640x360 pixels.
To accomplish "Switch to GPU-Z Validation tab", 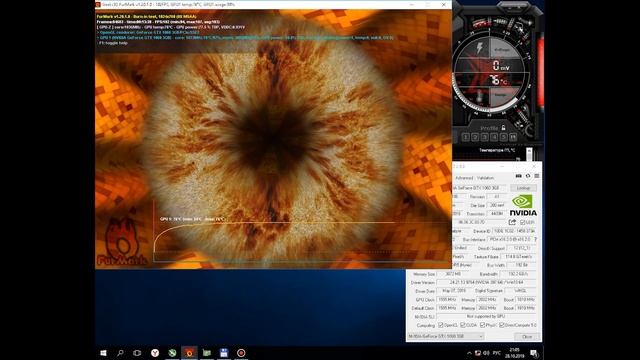I will [485, 178].
